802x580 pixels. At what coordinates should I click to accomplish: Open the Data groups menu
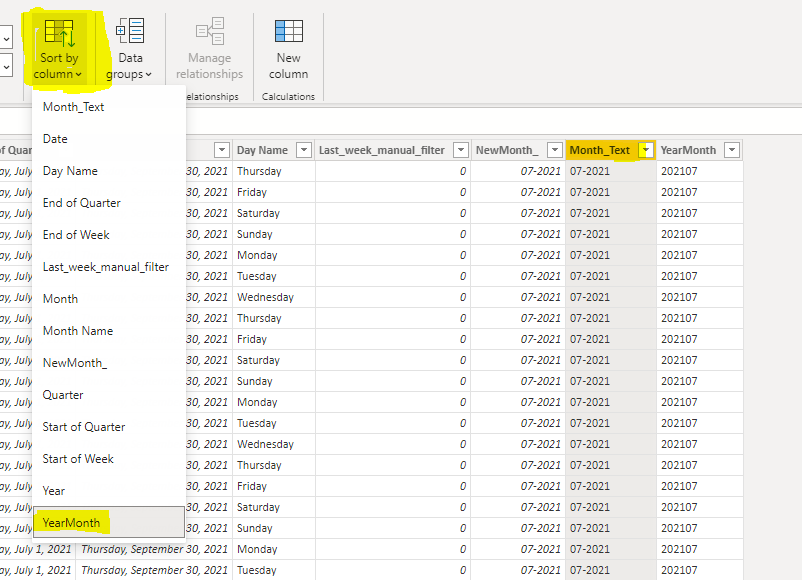pos(129,50)
